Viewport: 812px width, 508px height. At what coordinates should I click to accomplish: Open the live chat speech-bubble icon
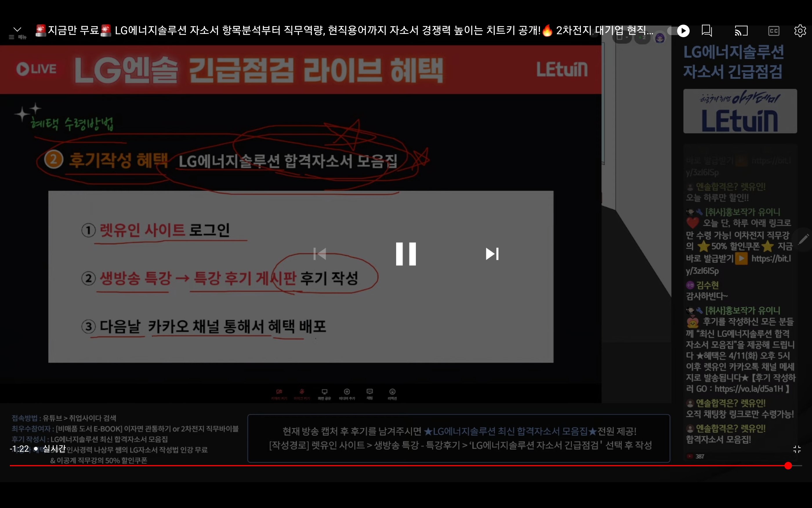click(707, 31)
